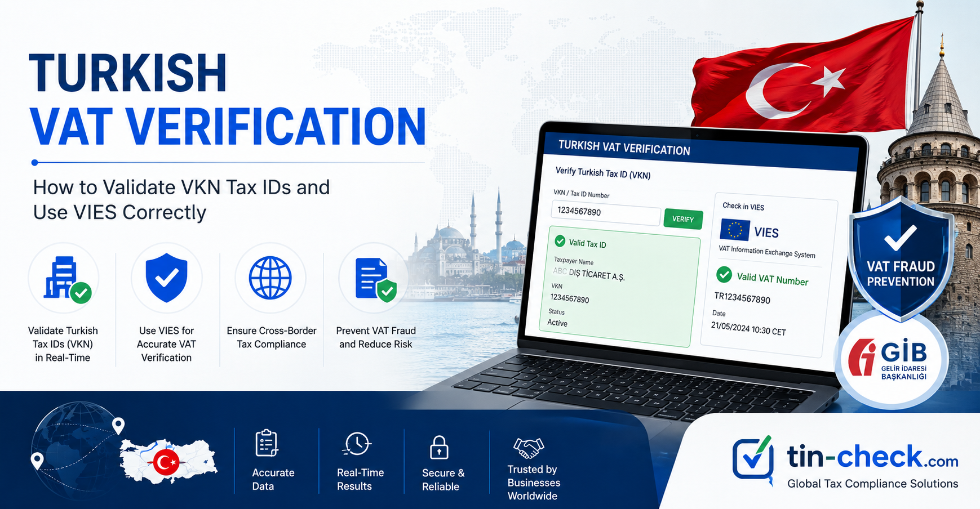
Task: Click the EU flag VIES icon on laptop
Action: (x=735, y=230)
